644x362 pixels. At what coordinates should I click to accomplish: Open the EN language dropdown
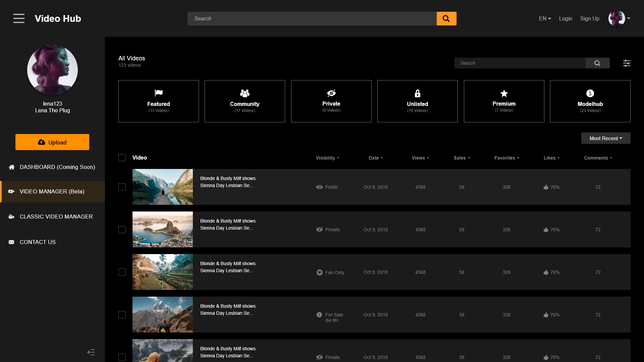coord(545,18)
